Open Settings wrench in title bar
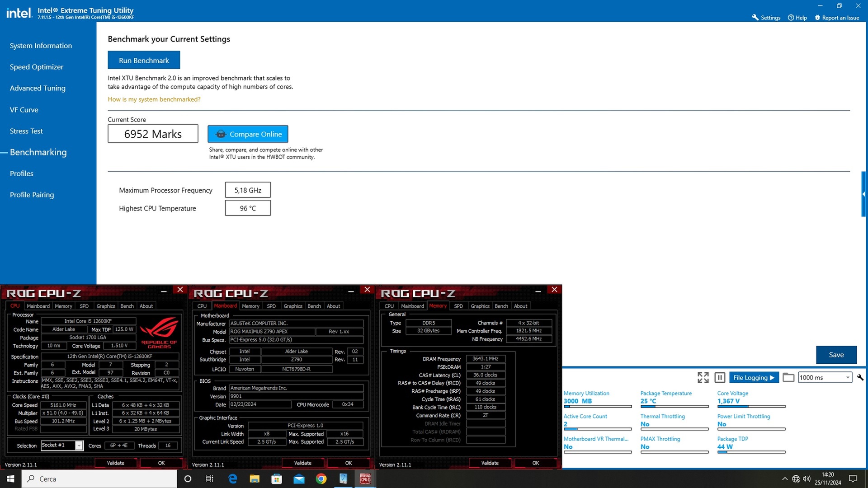This screenshot has width=868, height=488. pyautogui.click(x=766, y=18)
